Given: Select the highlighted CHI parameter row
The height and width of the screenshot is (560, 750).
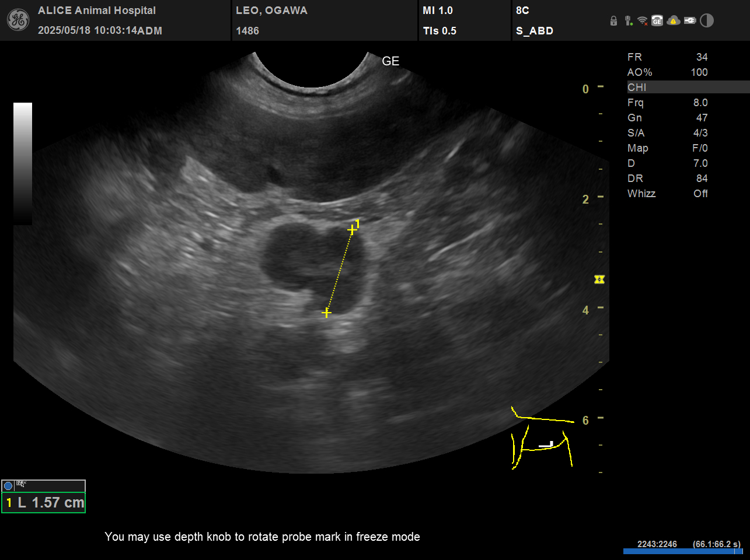Looking at the screenshot, I should (x=688, y=87).
